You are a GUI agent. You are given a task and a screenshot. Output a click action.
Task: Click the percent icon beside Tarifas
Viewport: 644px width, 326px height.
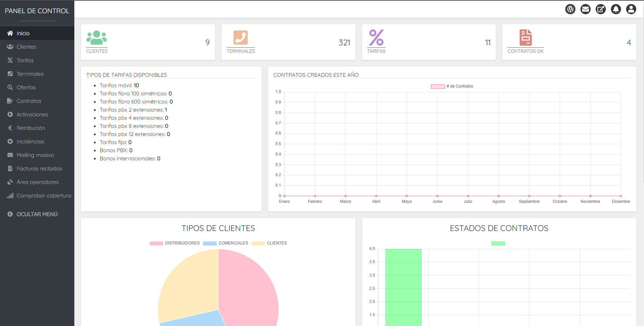tap(10, 60)
